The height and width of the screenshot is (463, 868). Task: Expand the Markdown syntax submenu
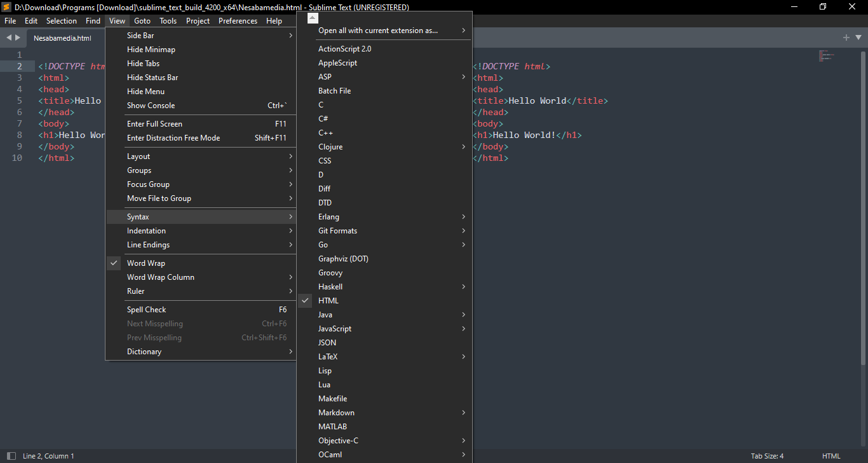click(x=336, y=413)
